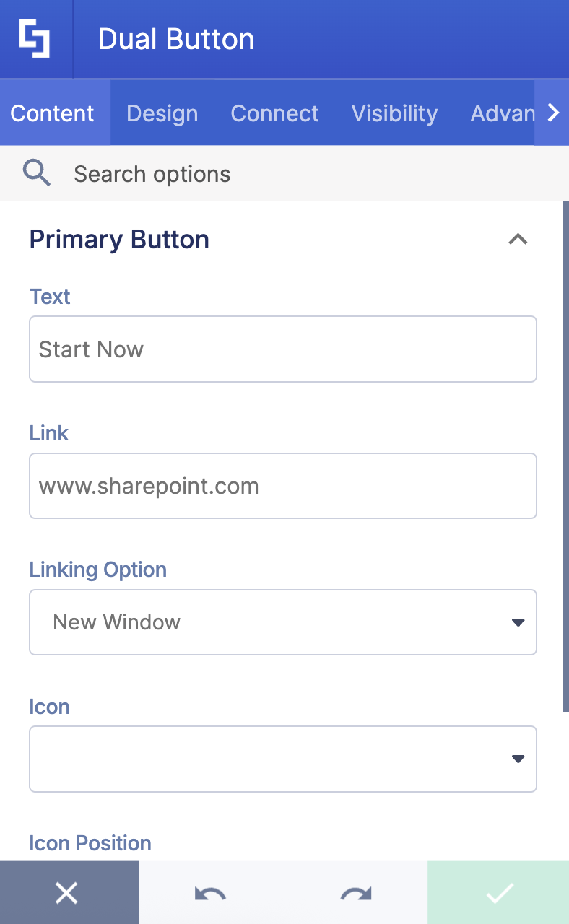Redo the last change
569x924 pixels.
(355, 893)
